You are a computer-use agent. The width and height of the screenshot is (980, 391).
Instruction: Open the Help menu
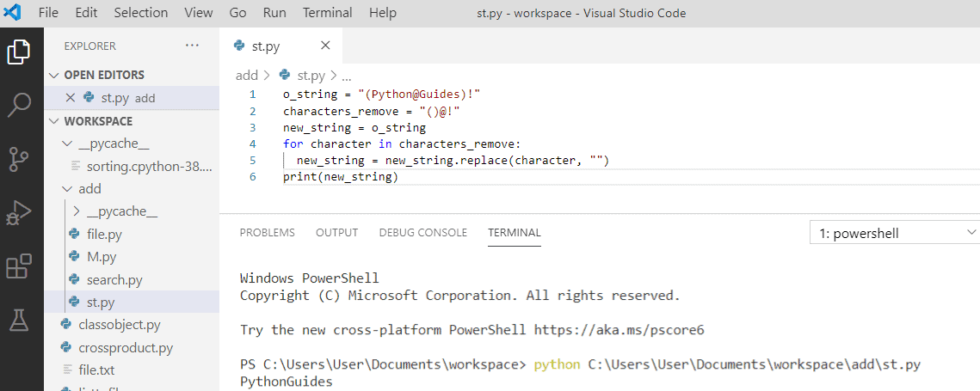coord(383,13)
